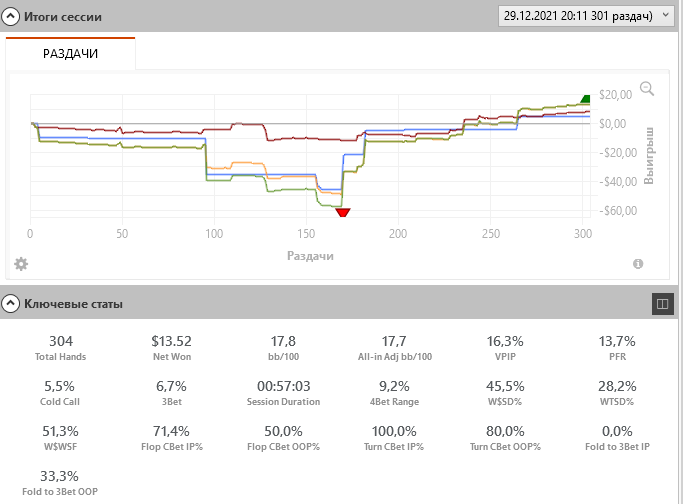Viewport: 683px width, 504px height.
Task: Click the 3Bet 6,7% stat
Action: (x=173, y=392)
